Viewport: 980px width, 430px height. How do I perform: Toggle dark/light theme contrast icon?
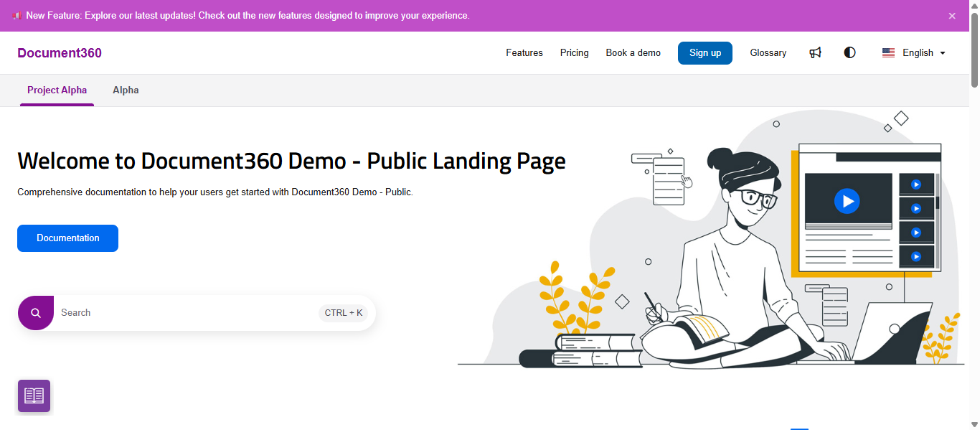tap(849, 52)
